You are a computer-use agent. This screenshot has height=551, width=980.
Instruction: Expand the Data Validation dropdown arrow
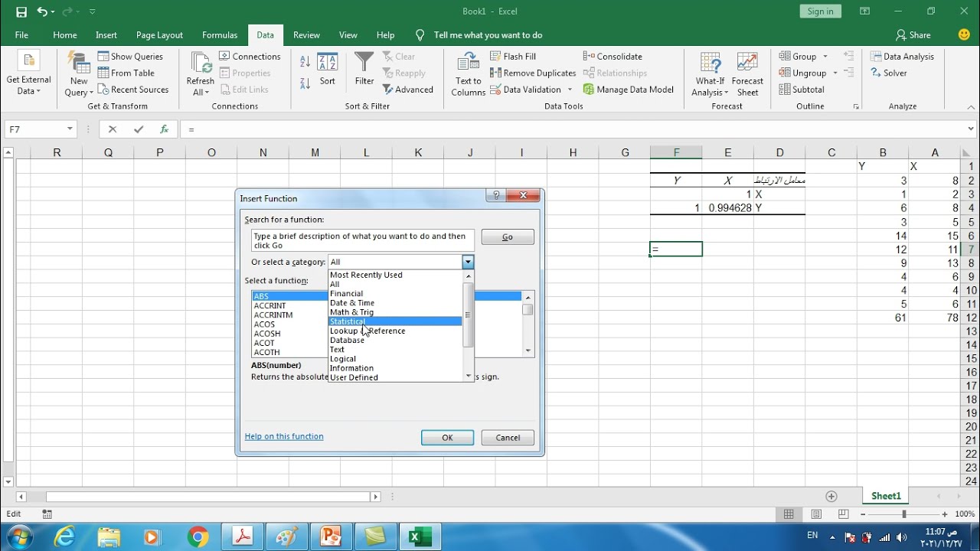[570, 90]
